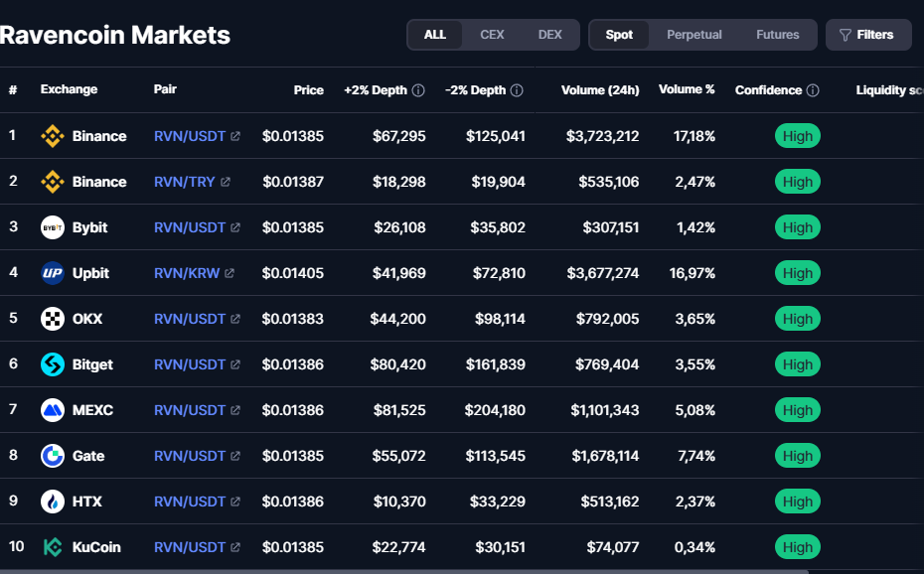Open the RVN/TRY pair link
Viewport: 924px width, 574px height.
tap(185, 182)
